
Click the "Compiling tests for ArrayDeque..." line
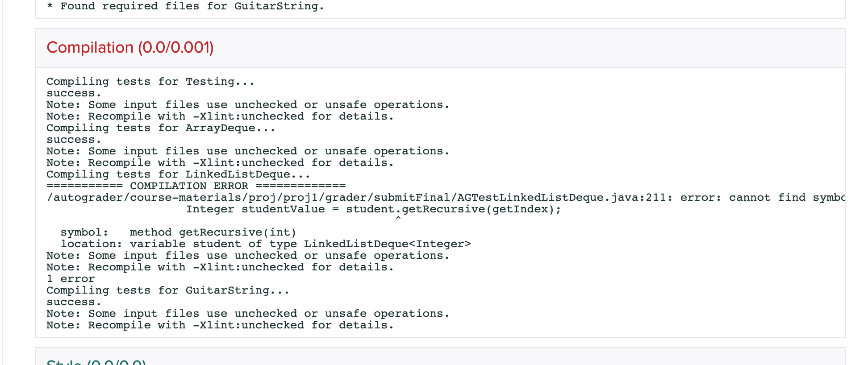click(161, 128)
